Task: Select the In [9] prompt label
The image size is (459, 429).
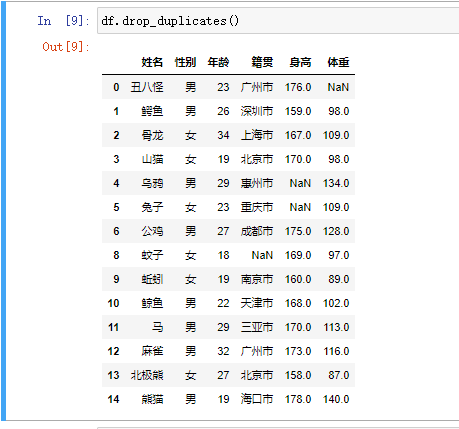Action: [x=63, y=21]
